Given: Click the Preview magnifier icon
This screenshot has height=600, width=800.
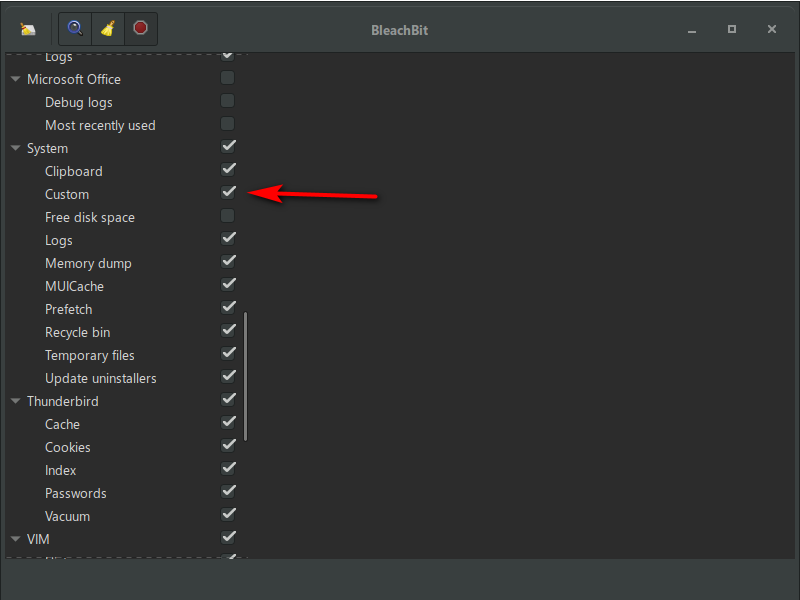Looking at the screenshot, I should 75,29.
